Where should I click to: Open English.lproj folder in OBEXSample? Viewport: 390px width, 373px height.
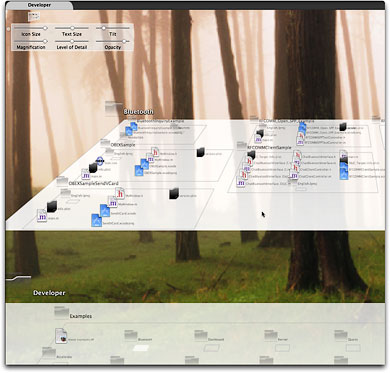pos(110,151)
